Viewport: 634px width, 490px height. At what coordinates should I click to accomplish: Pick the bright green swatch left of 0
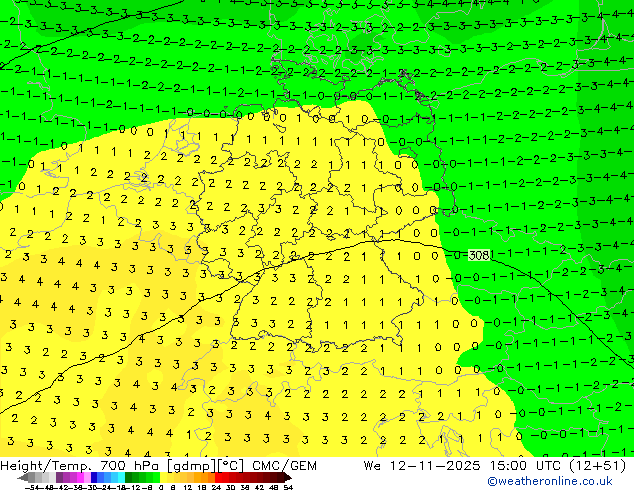(156, 477)
